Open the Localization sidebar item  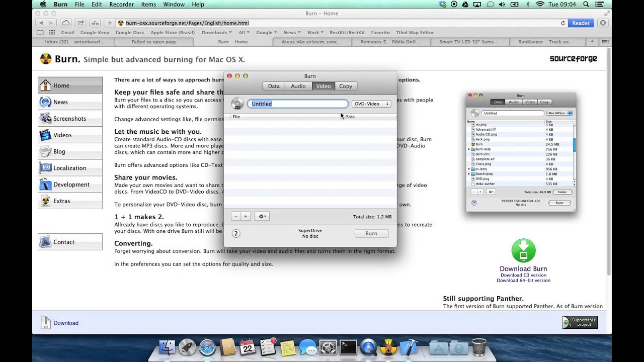pyautogui.click(x=70, y=168)
